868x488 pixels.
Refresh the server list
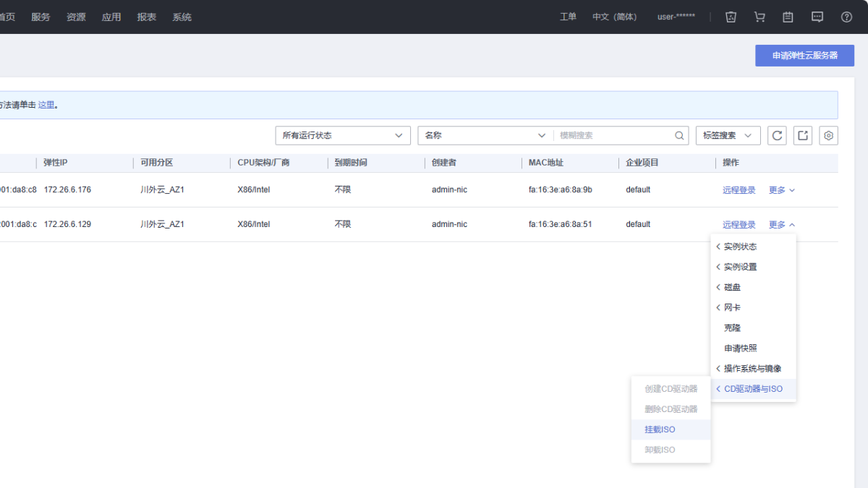[777, 135]
